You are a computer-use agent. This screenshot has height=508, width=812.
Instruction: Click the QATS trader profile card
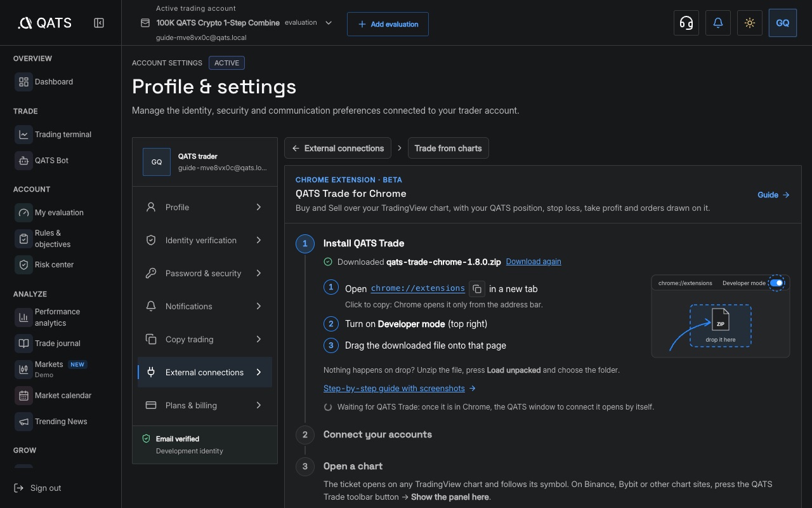point(205,162)
